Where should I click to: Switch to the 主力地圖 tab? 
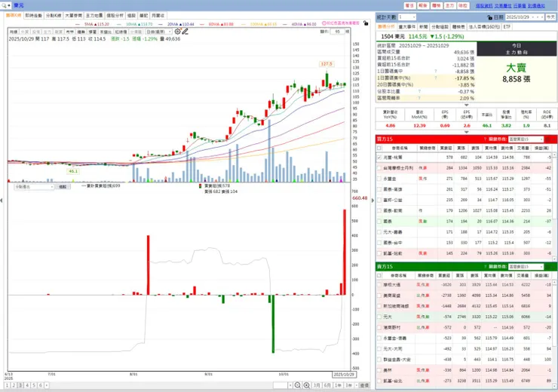click(x=94, y=16)
